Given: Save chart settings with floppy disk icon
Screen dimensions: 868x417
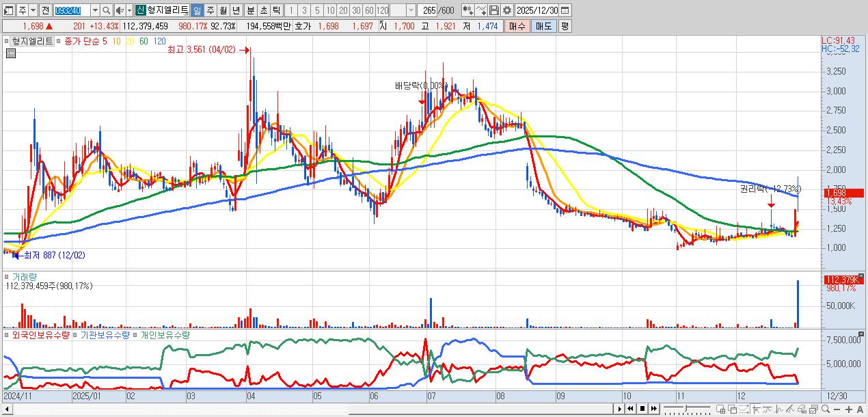Looking at the screenshot, I should coord(494,11).
